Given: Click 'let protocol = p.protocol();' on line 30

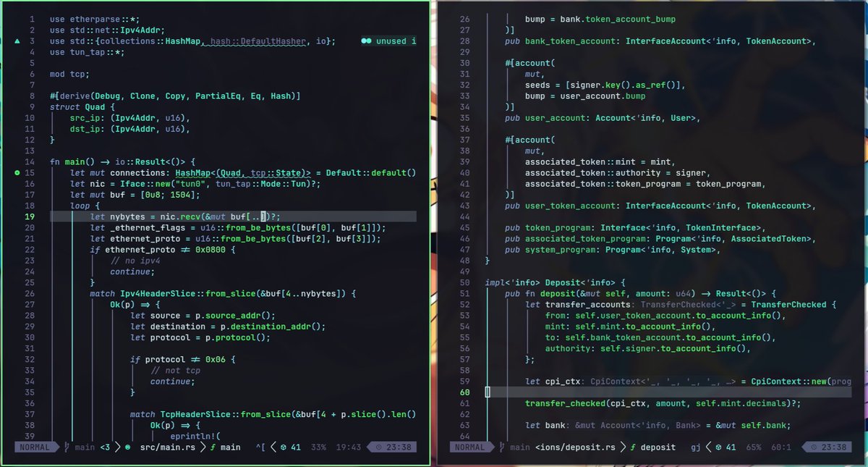Looking at the screenshot, I should pos(200,337).
